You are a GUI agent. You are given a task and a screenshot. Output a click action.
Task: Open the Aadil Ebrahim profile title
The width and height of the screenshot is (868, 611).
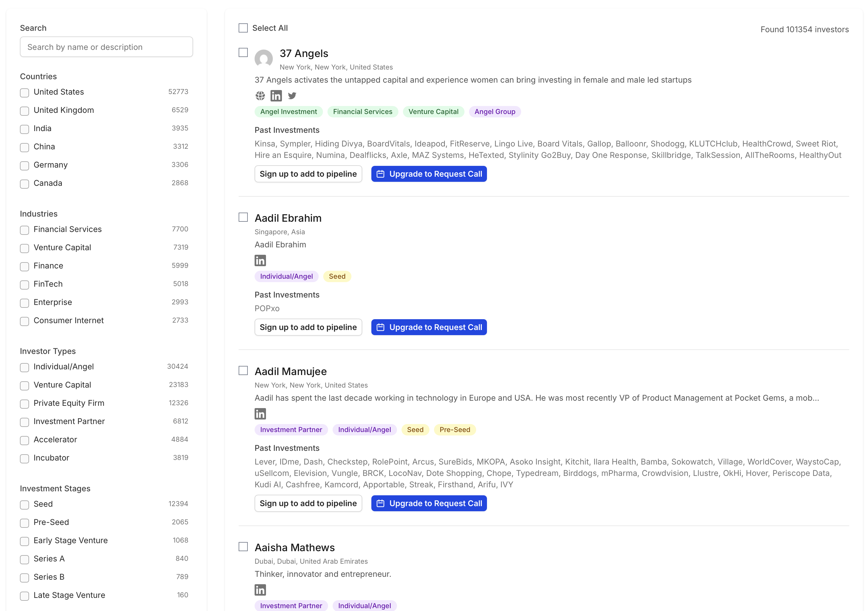coord(288,218)
